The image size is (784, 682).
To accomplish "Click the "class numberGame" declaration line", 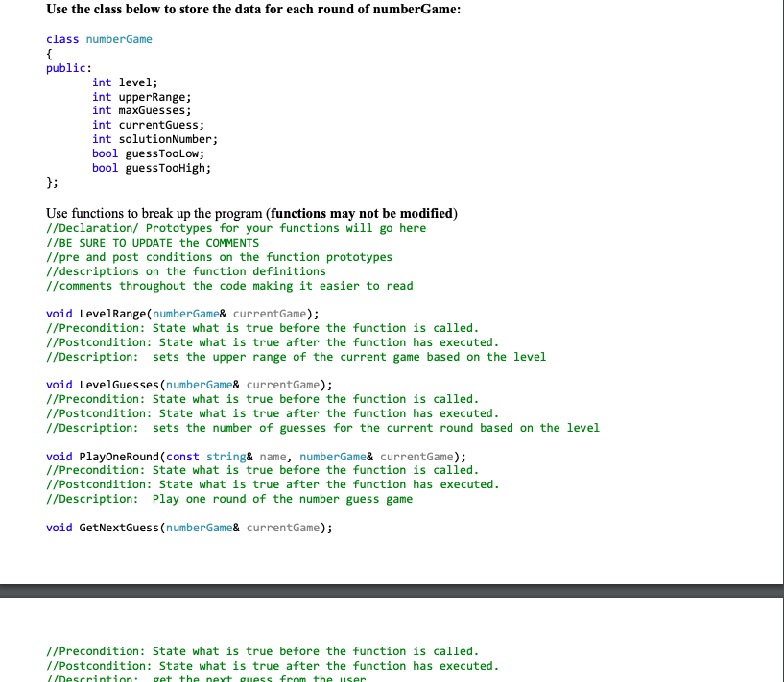I will (x=98, y=39).
